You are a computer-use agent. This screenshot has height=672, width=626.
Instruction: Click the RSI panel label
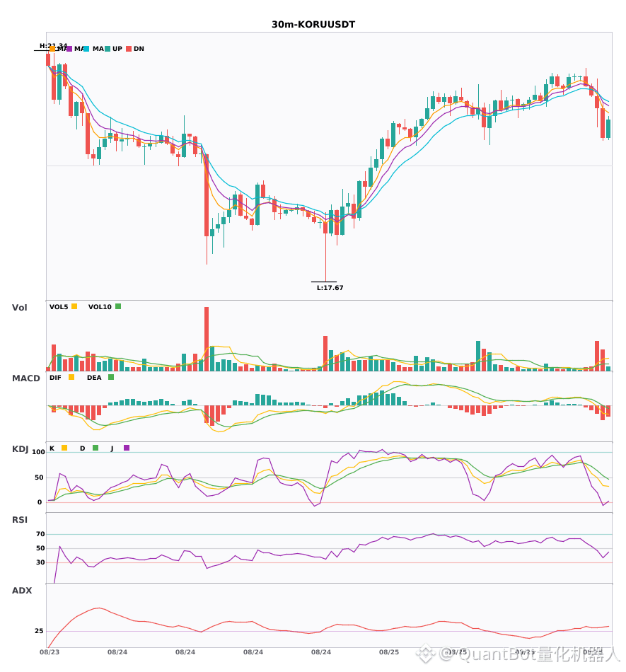(x=20, y=520)
